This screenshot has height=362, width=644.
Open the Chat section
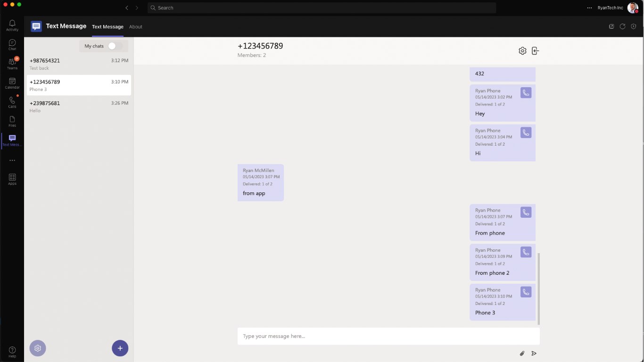click(12, 45)
